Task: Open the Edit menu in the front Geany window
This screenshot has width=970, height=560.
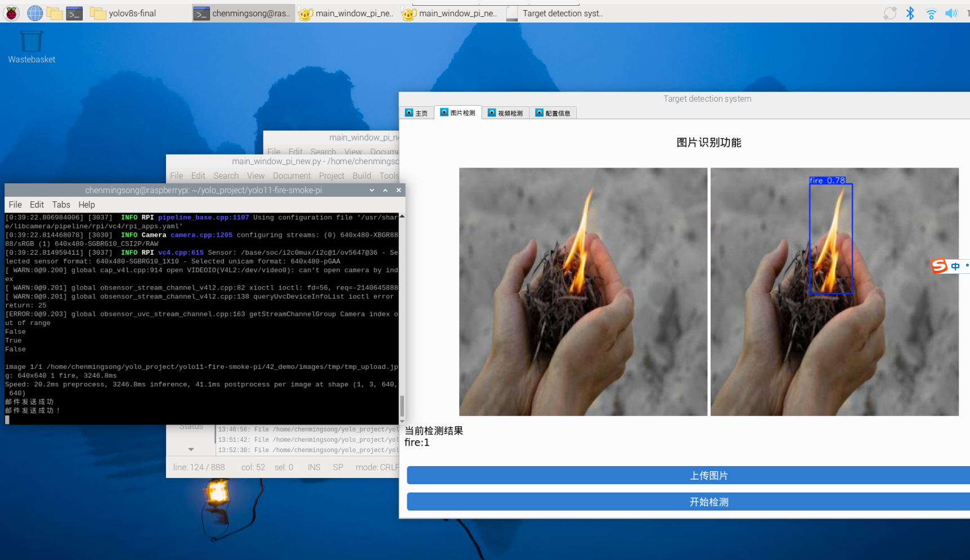Action: click(x=199, y=176)
